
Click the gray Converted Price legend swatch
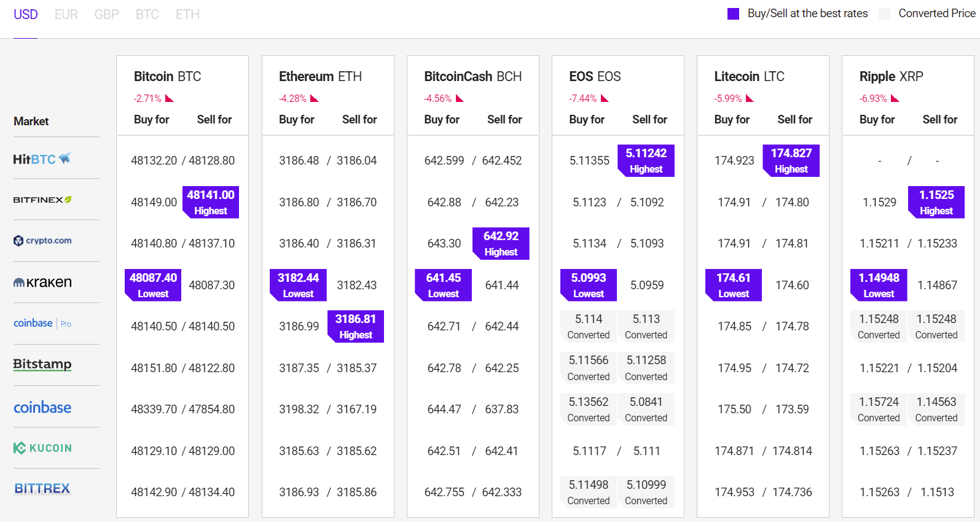click(885, 14)
